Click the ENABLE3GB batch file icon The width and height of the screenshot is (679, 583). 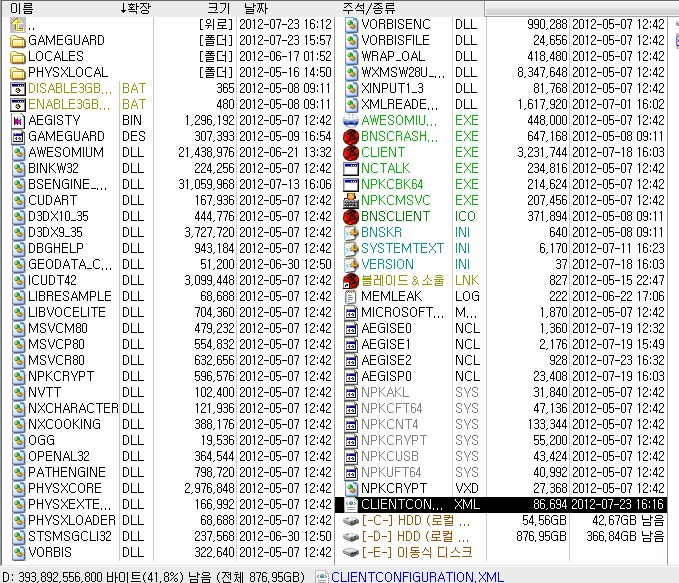18,105
